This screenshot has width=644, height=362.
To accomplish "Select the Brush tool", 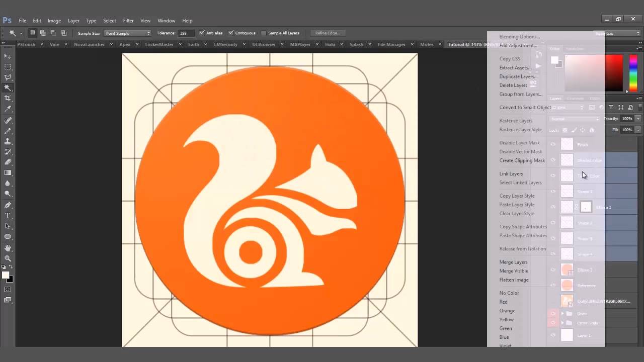I will click(8, 130).
